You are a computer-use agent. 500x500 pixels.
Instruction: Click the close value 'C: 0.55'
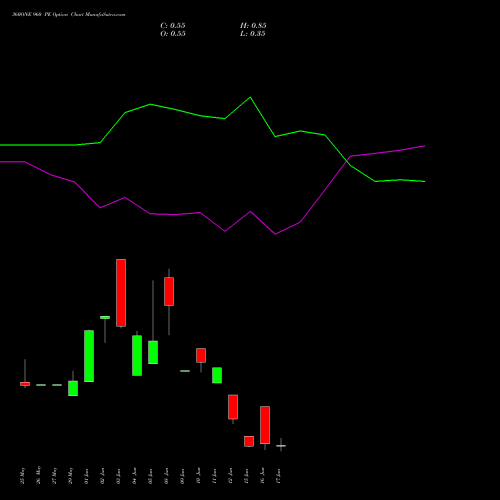[x=173, y=26]
